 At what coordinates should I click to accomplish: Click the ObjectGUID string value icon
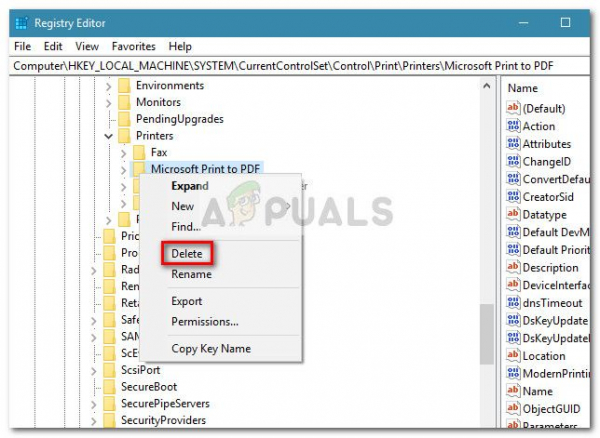coord(513,409)
